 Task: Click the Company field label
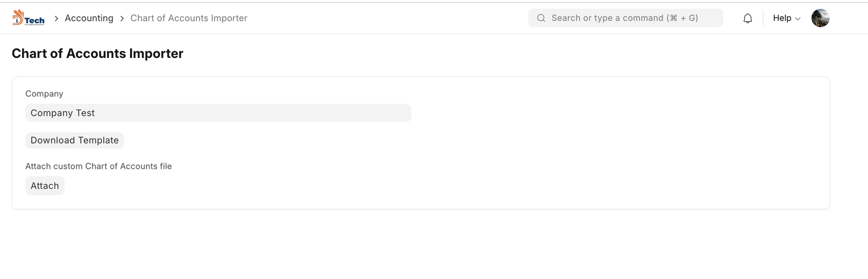[44, 94]
